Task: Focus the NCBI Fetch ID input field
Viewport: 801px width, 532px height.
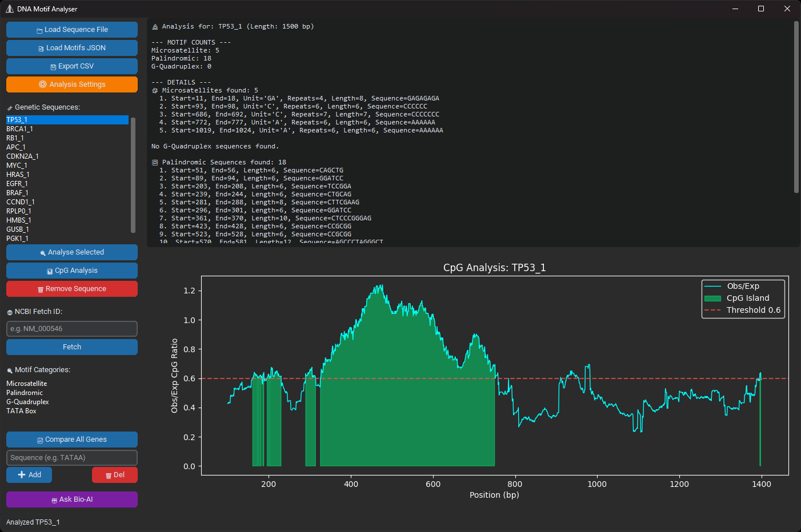Action: point(72,329)
